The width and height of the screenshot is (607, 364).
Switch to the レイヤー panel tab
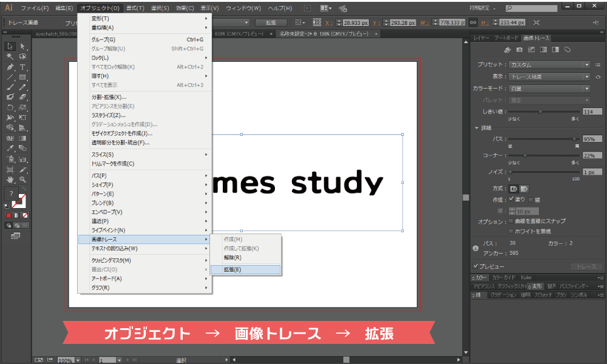tap(481, 38)
